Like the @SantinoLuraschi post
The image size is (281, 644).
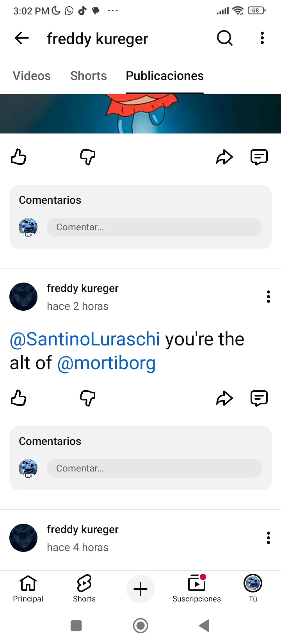click(18, 398)
